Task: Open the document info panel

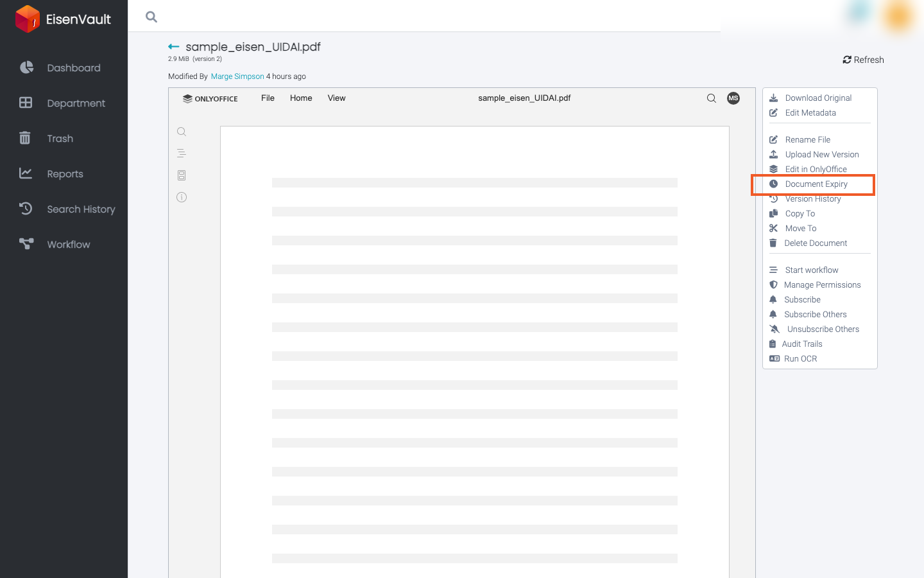Action: point(182,197)
